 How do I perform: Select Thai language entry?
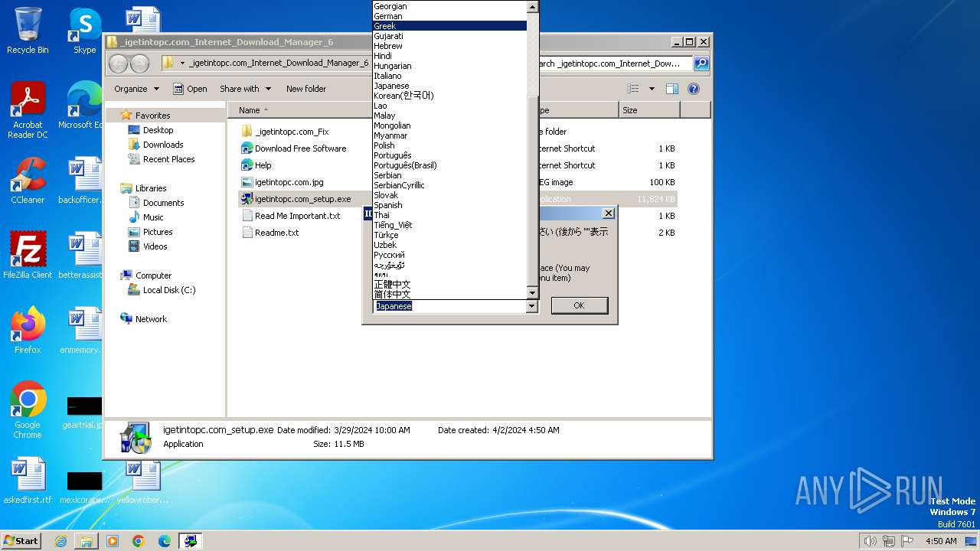(x=449, y=215)
